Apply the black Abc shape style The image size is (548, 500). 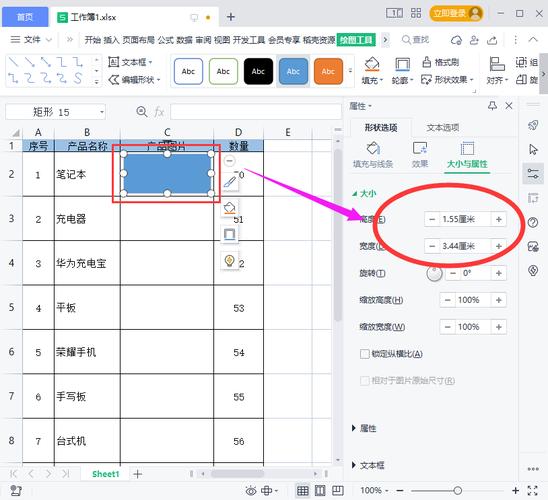pos(258,71)
